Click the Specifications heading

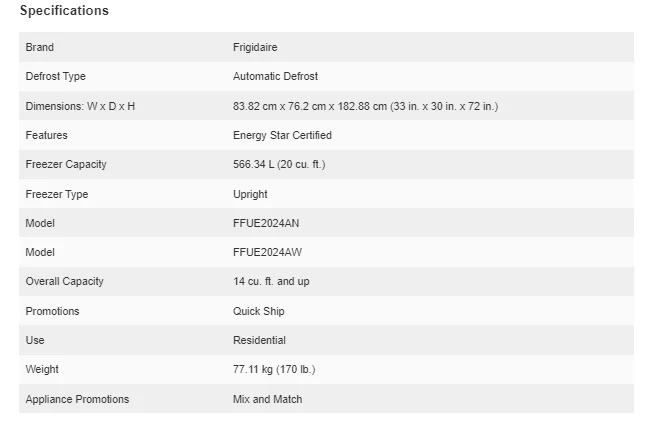click(64, 11)
